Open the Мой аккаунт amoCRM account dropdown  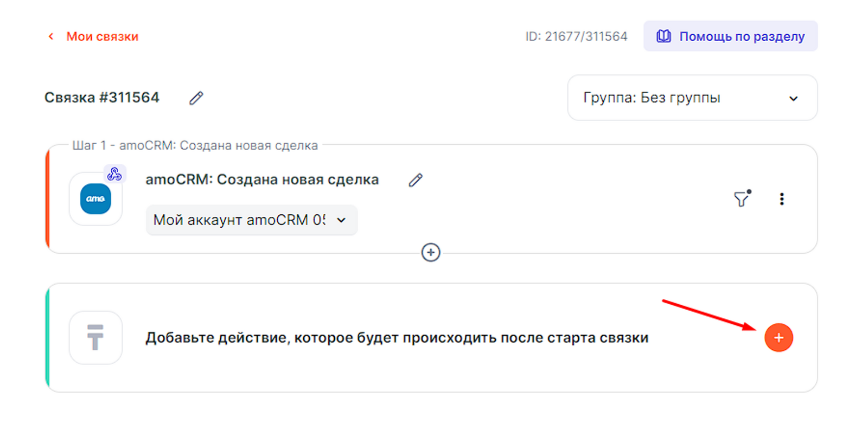[251, 220]
